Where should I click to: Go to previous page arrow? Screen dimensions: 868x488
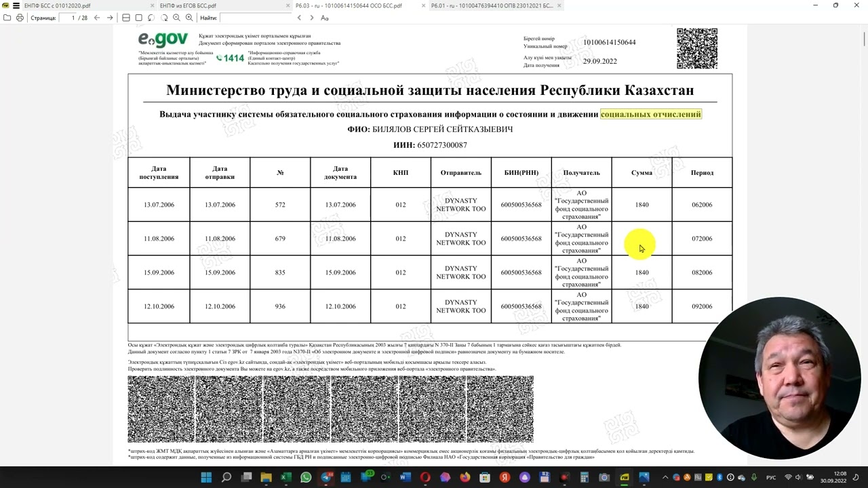point(97,18)
